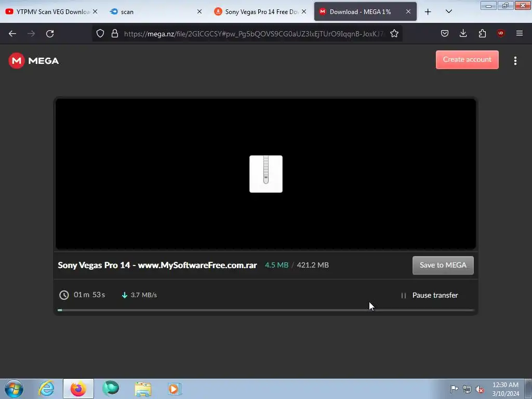Reload the current page
Screen dimensions: 532x399
click(x=50, y=33)
